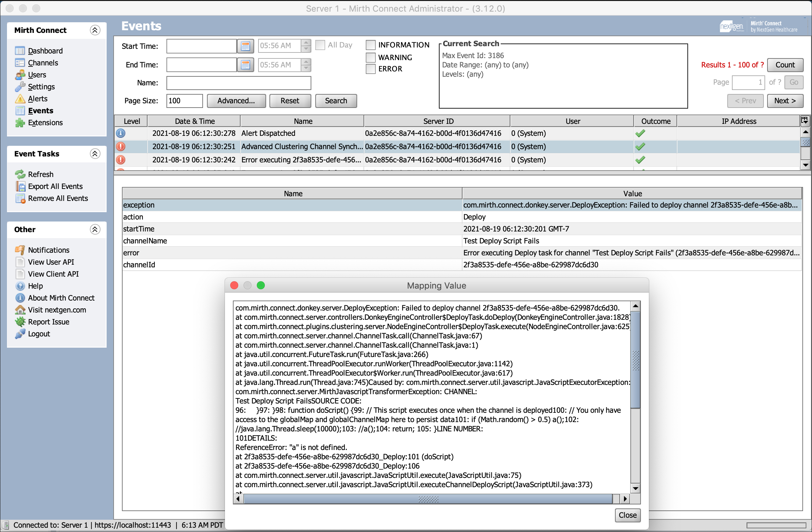Viewport: 812px width, 532px height.
Task: Open Extensions puzzle piece icon
Action: [20, 123]
